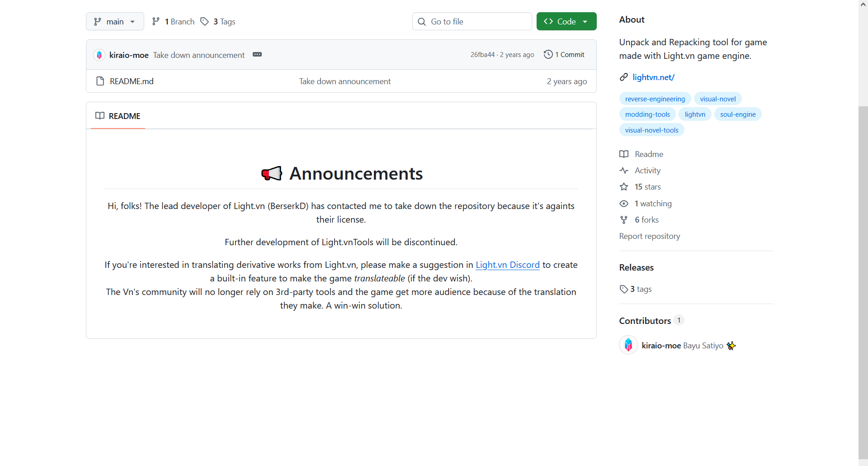Image resolution: width=868 pixels, height=466 pixels.
Task: Open README.md's Take down announcement commit link
Action: 345,81
